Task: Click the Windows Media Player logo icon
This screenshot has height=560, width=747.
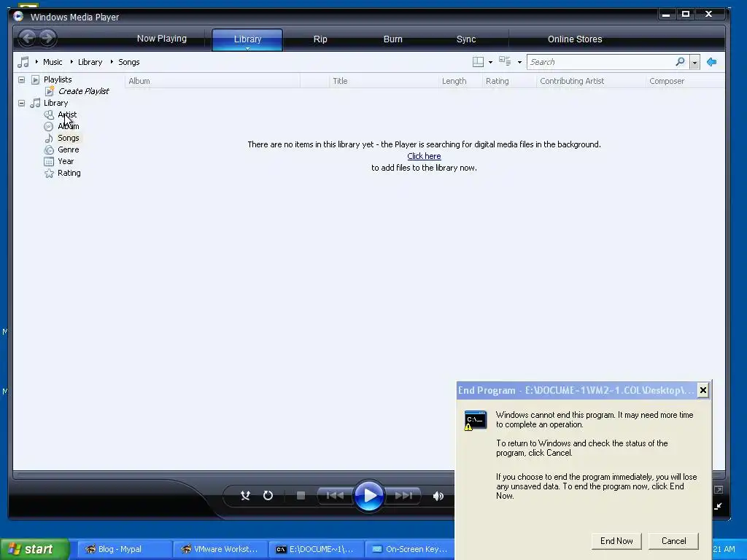Action: (x=18, y=16)
